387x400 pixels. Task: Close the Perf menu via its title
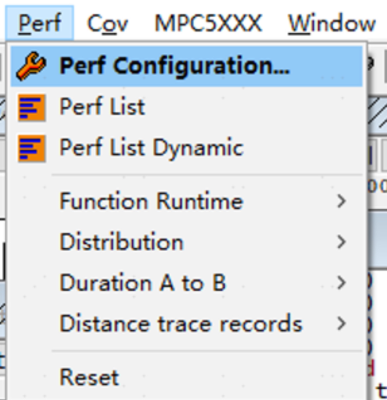tap(40, 23)
